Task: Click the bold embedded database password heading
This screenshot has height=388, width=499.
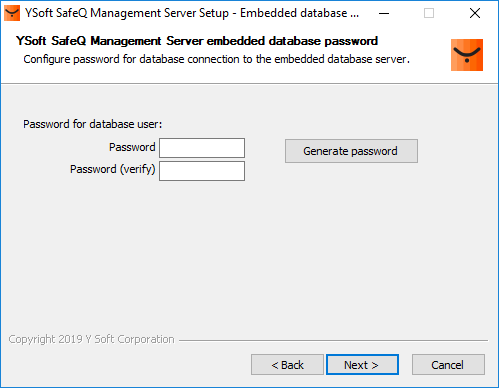Action: pos(197,41)
